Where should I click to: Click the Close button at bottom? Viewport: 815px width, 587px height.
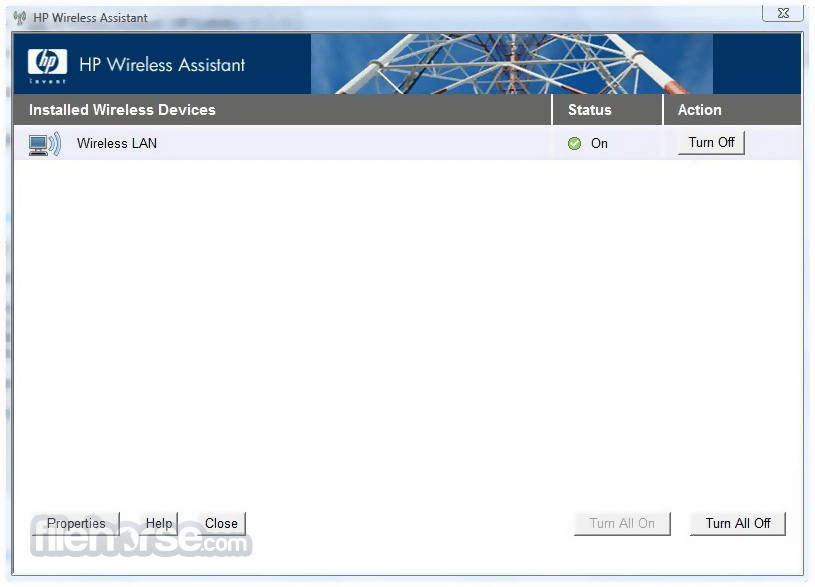221,523
